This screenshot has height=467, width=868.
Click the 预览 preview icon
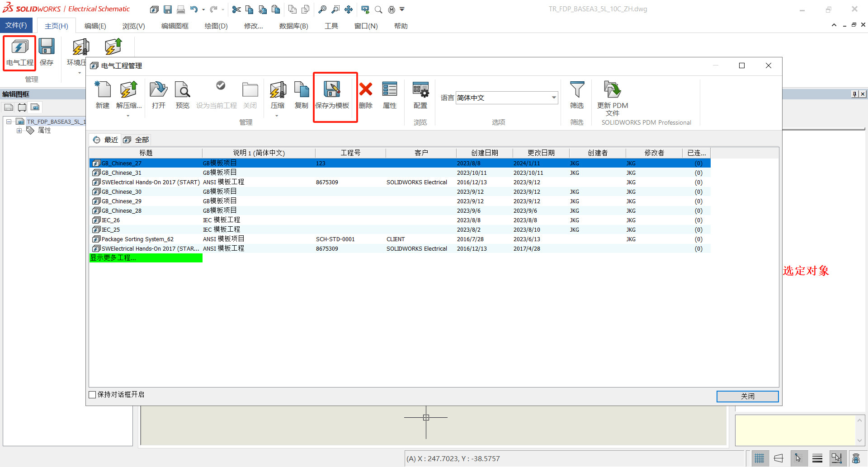(183, 95)
